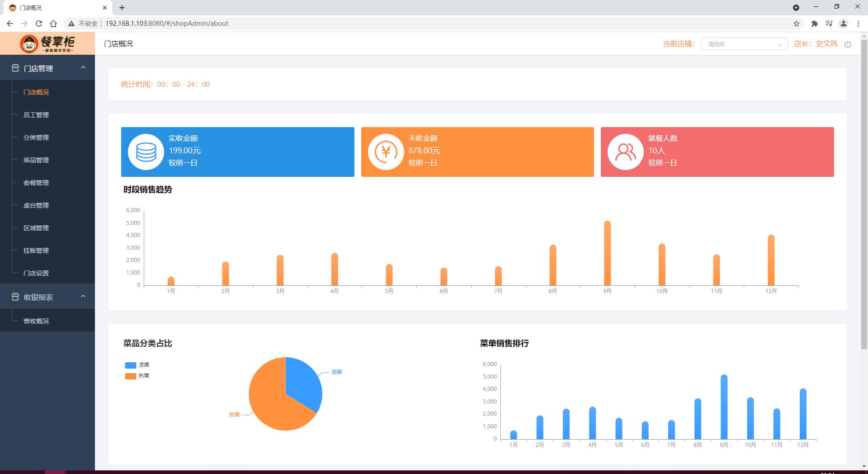
Task: Click the yen icon in 未收金额 card
Action: (386, 152)
